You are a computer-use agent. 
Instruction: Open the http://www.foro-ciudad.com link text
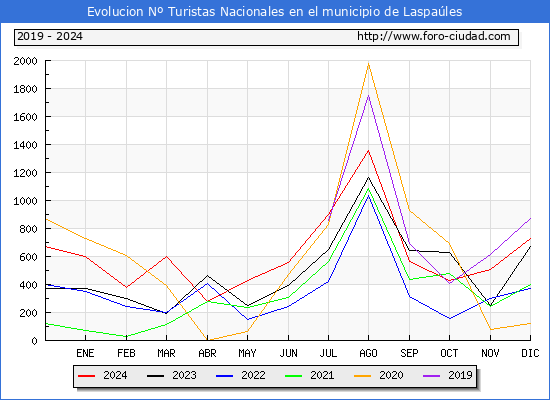pyautogui.click(x=434, y=36)
